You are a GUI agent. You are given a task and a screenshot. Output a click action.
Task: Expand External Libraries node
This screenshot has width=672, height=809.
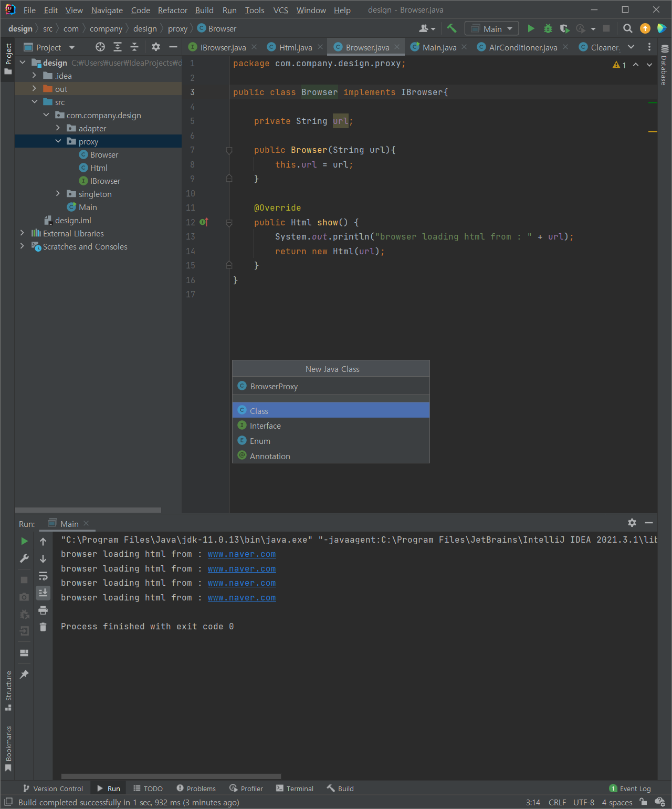22,233
